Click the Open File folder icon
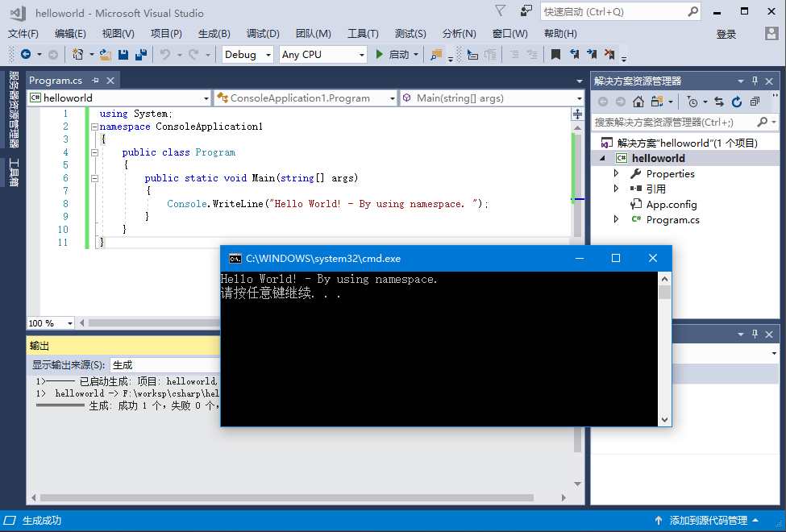 105,55
